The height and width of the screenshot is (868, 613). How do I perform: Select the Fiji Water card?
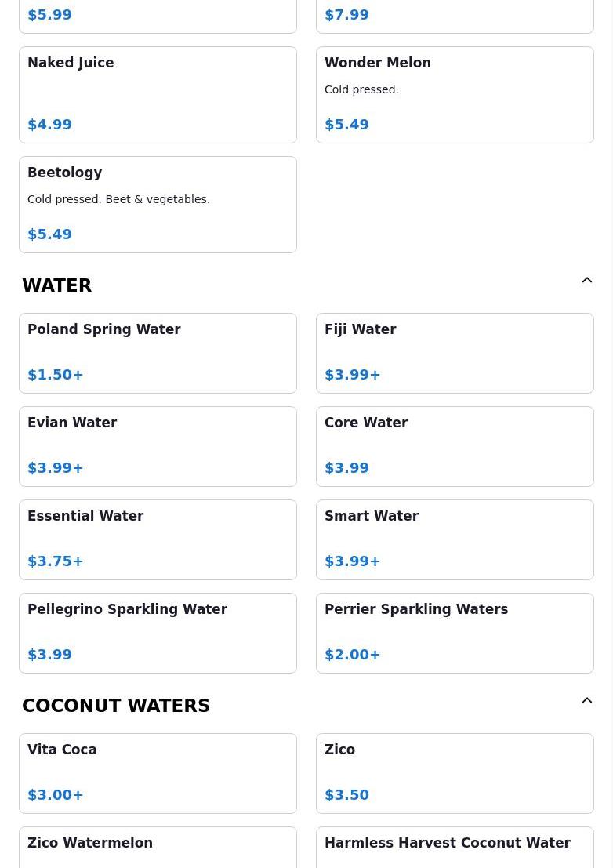pyautogui.click(x=455, y=353)
